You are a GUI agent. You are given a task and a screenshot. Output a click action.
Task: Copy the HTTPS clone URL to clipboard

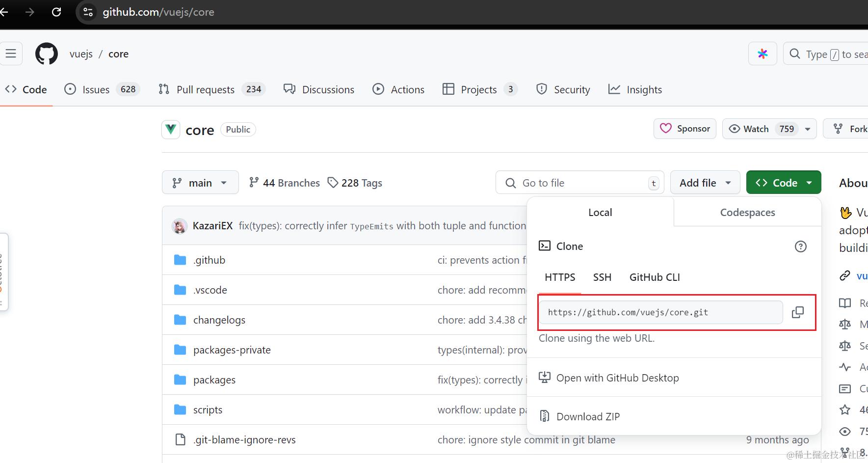798,312
